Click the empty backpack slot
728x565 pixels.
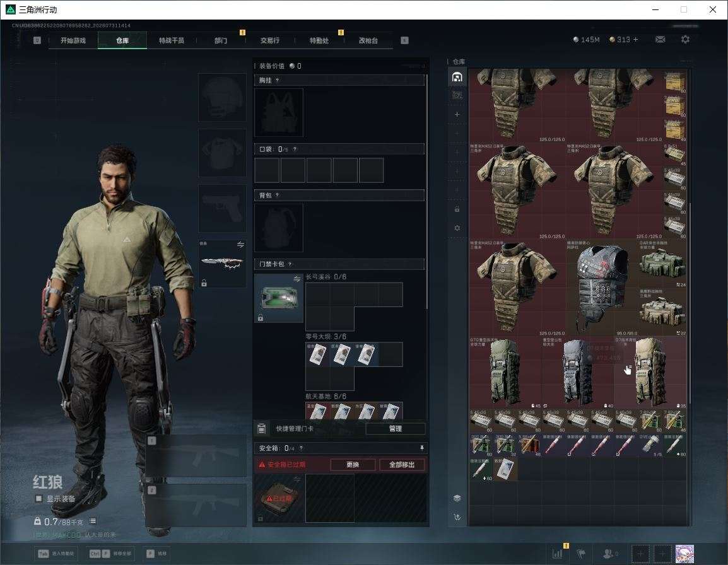click(279, 228)
